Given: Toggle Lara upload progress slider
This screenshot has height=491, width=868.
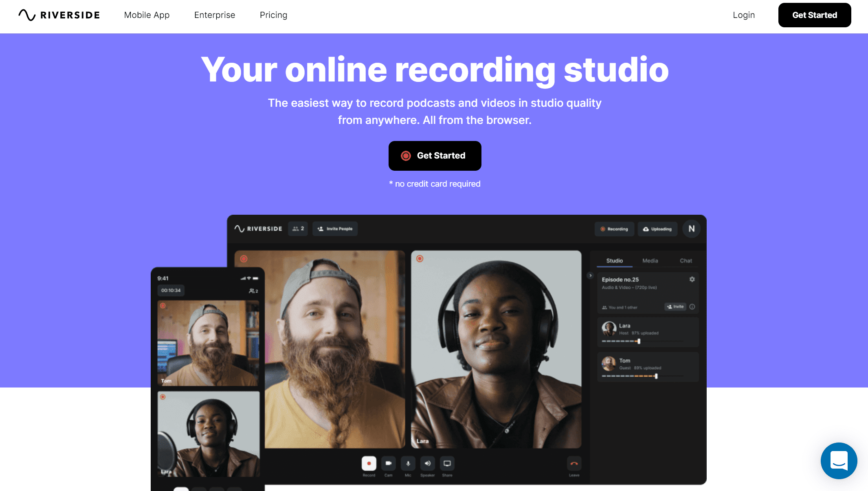Looking at the screenshot, I should [x=639, y=341].
